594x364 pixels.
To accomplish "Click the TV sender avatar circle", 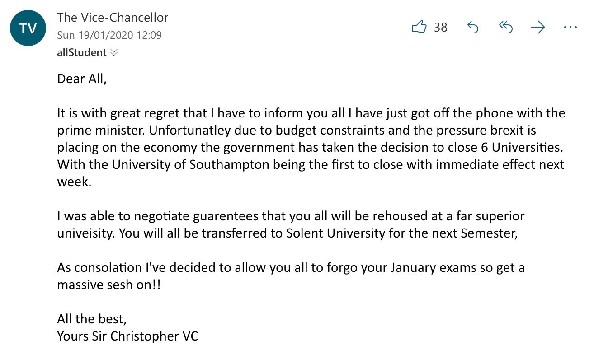I will click(x=28, y=29).
